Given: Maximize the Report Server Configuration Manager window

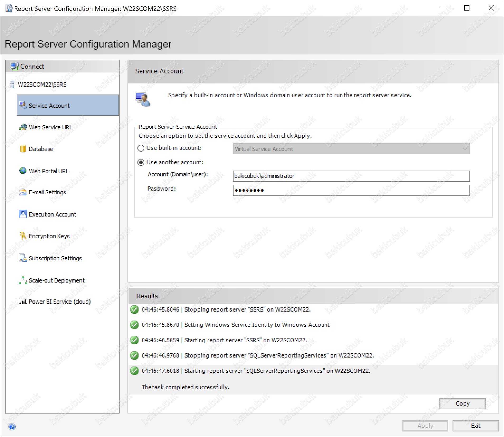Looking at the screenshot, I should [467, 8].
